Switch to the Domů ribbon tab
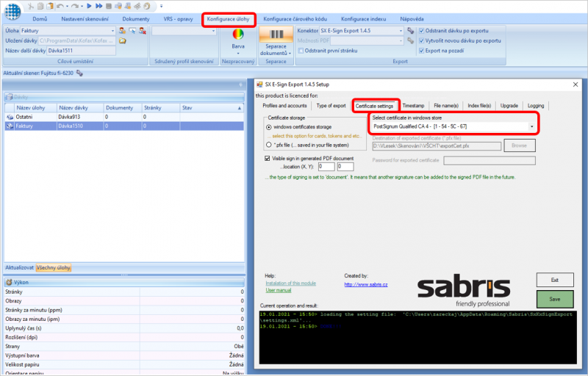This screenshot has height=376, width=588. pos(40,19)
